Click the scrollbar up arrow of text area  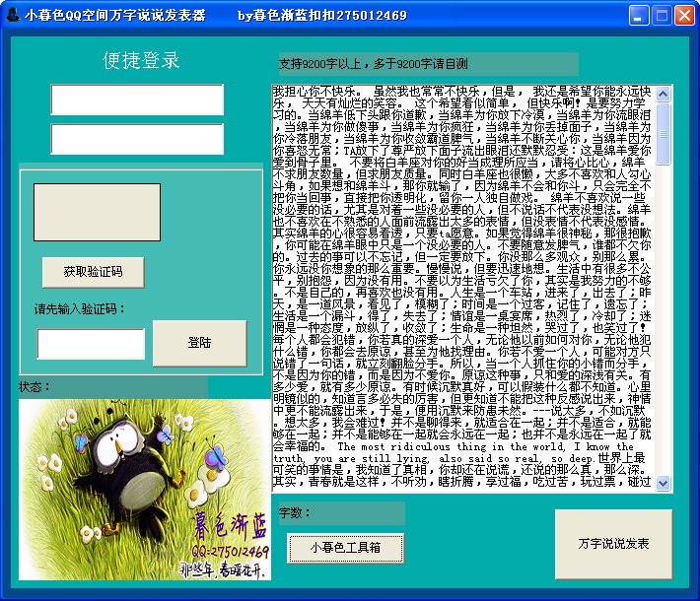tap(663, 94)
